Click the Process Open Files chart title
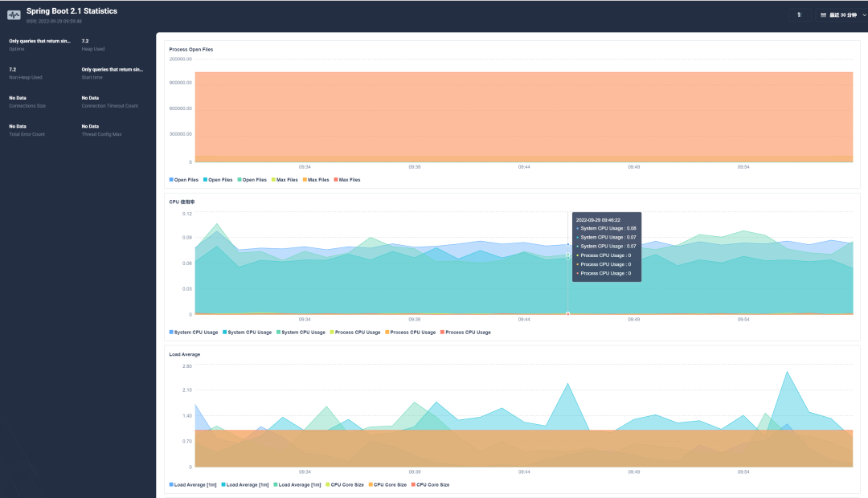This screenshot has width=868, height=498. click(191, 50)
